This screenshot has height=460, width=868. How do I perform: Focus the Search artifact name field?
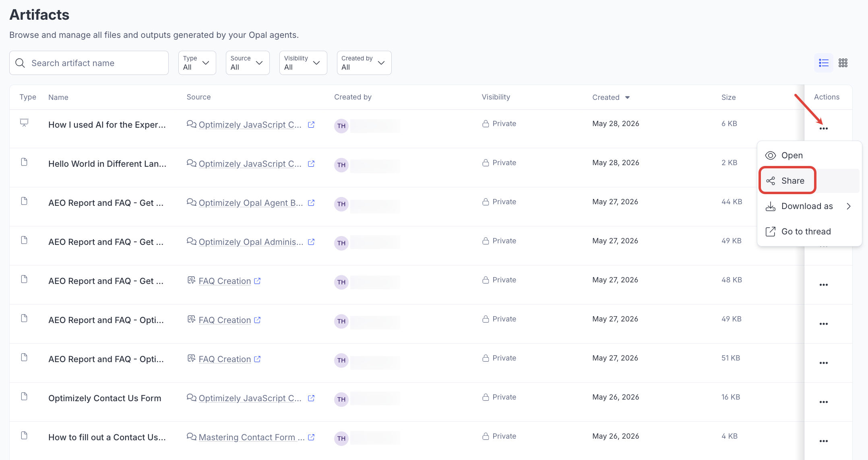89,63
